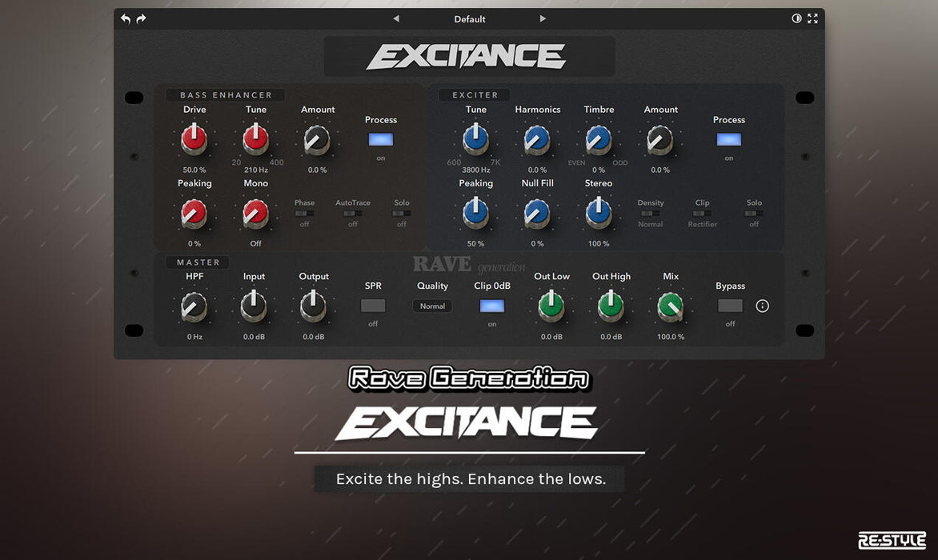The height and width of the screenshot is (560, 938).
Task: Click the Stereo value 100 %
Action: [599, 243]
